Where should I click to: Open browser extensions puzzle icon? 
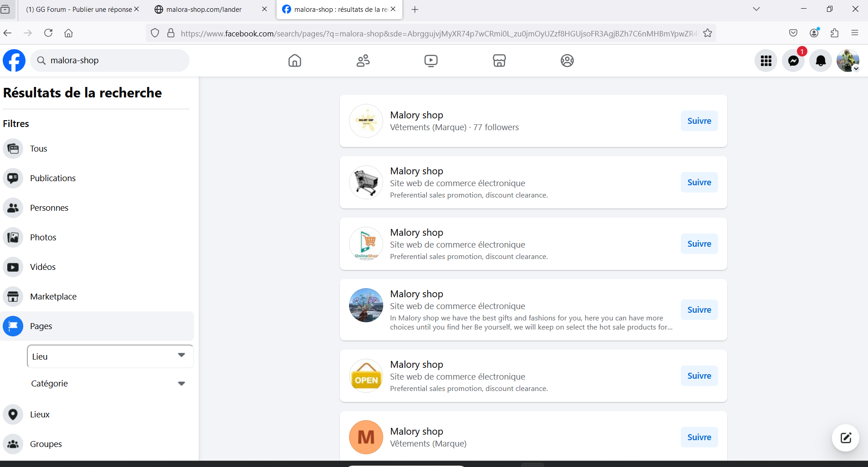(x=834, y=33)
